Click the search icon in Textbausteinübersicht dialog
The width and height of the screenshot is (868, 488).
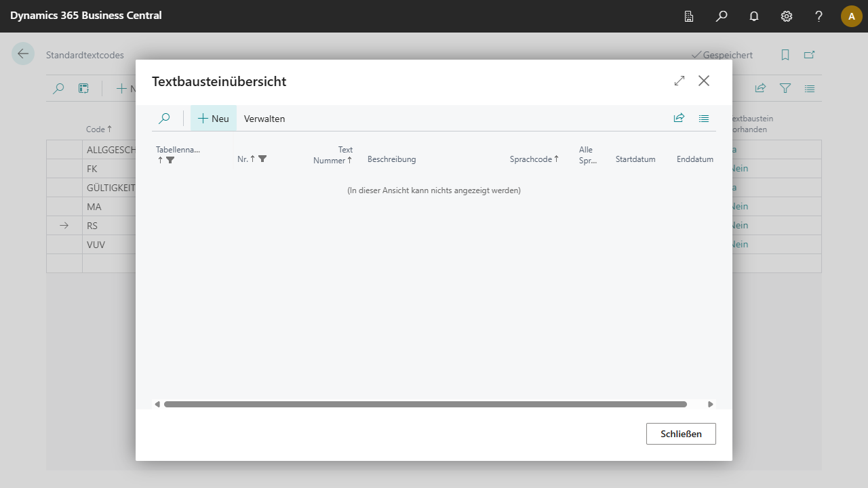[164, 119]
